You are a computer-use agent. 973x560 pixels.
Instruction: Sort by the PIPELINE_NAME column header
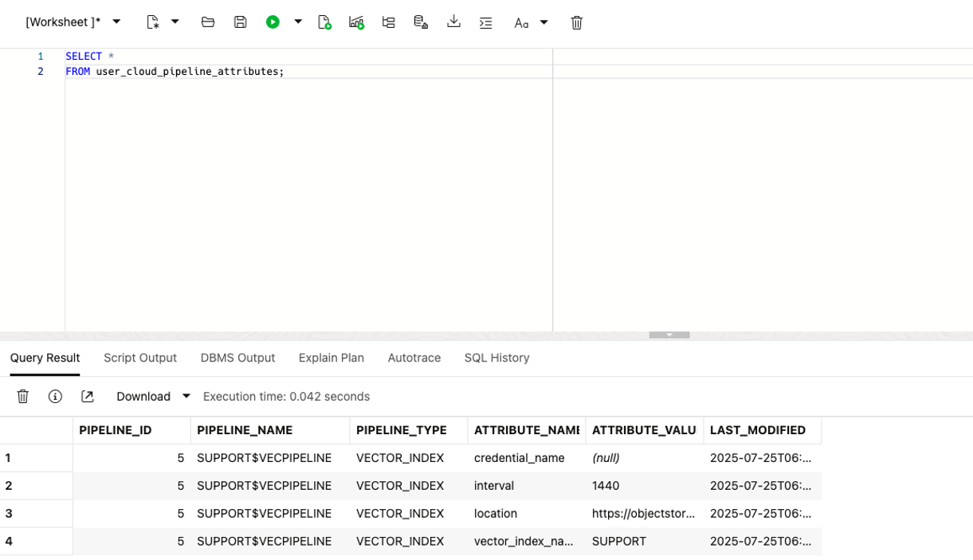coord(270,430)
